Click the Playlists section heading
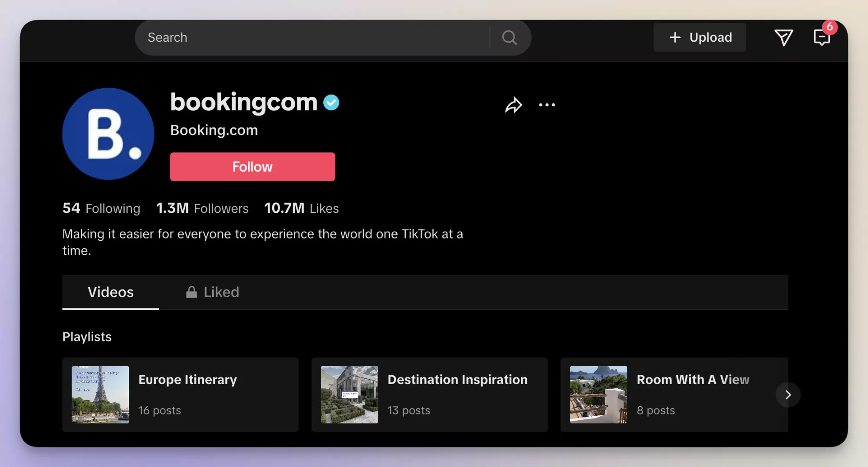The image size is (868, 467). (87, 337)
